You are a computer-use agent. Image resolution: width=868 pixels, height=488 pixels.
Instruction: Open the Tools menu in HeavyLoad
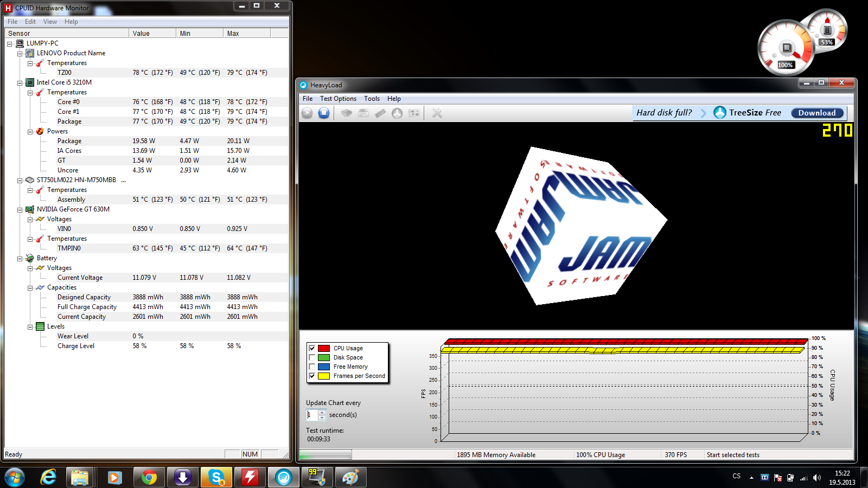click(372, 99)
